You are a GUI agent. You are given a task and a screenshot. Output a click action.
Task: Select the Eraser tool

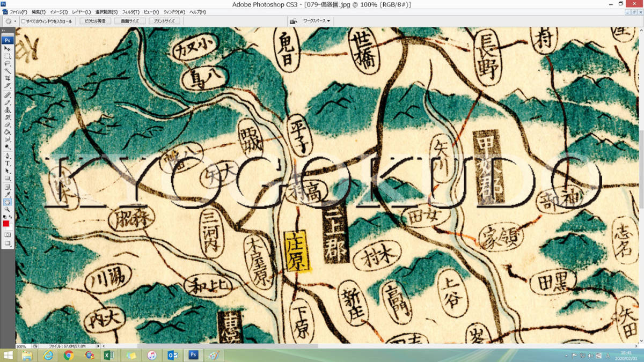pos(7,124)
